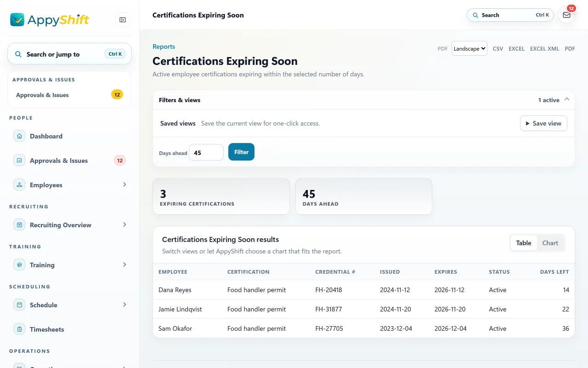The height and width of the screenshot is (368, 588).
Task: Open the Landscape orientation dropdown
Action: (469, 48)
